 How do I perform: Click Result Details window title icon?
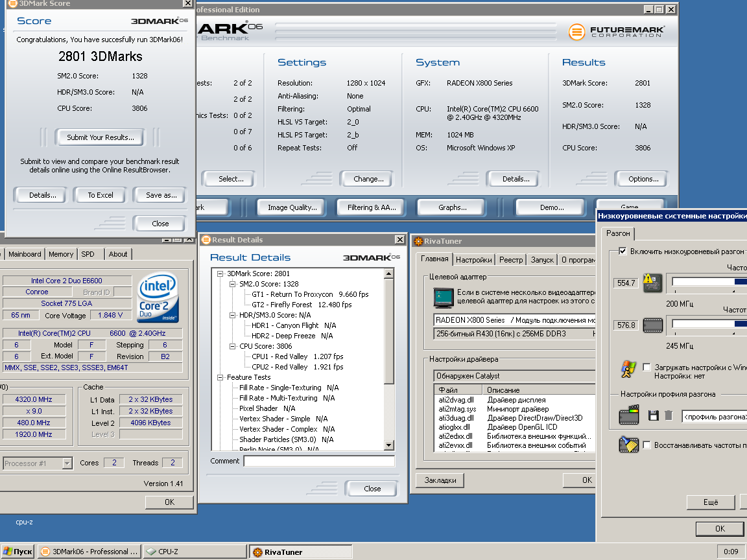tap(206, 240)
